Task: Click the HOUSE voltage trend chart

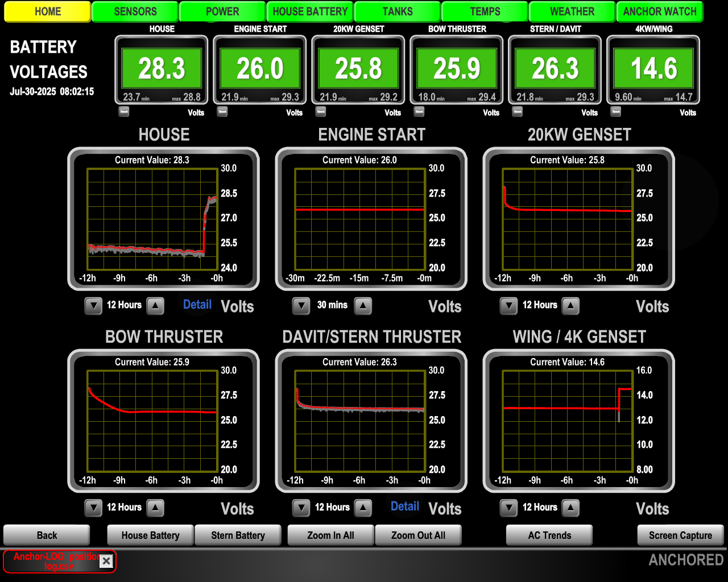Action: [x=164, y=219]
